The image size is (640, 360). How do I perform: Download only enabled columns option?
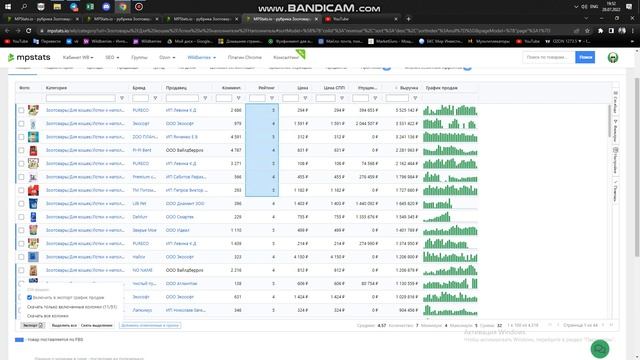[72, 307]
